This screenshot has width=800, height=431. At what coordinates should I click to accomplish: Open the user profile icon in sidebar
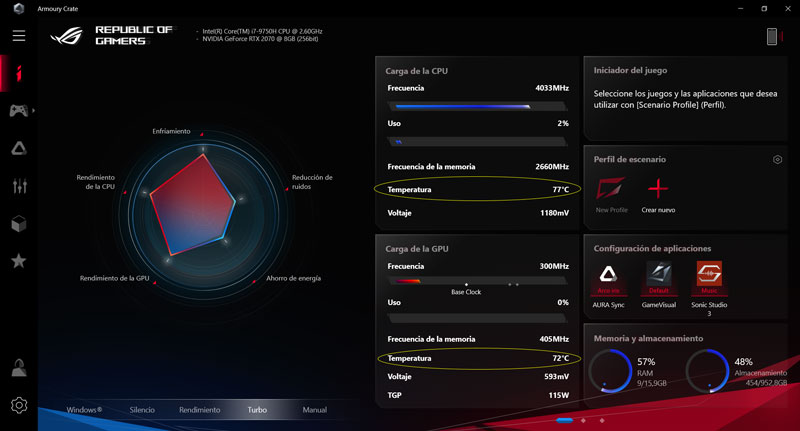pyautogui.click(x=18, y=368)
